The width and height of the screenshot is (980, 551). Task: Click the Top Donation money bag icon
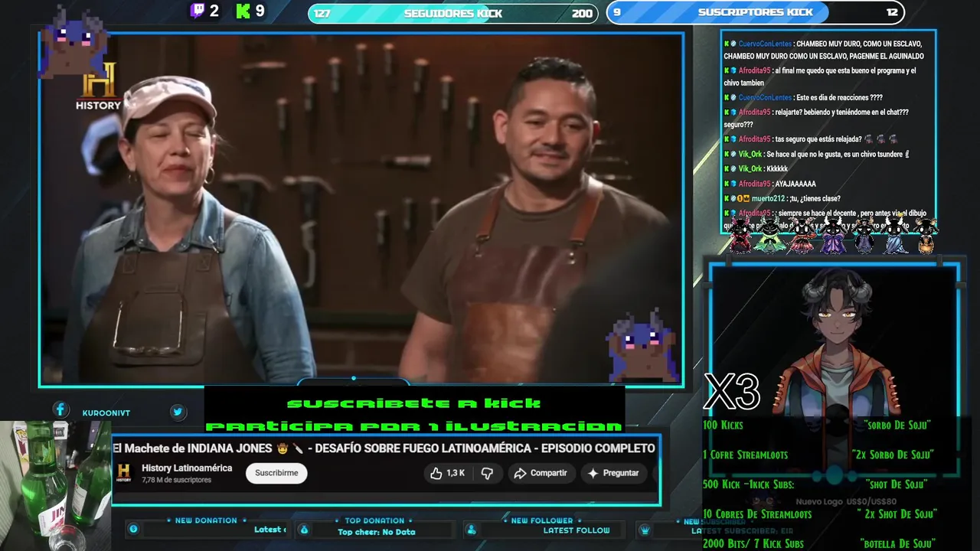pyautogui.click(x=304, y=530)
